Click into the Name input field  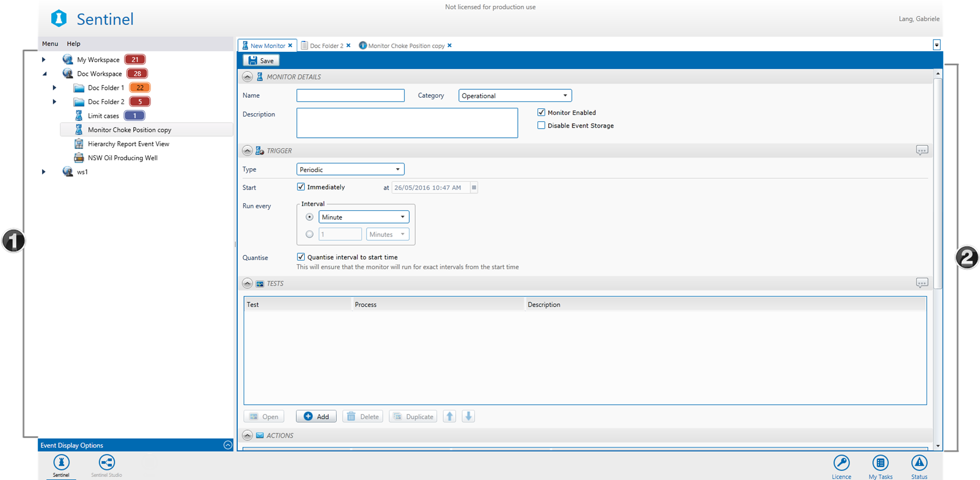pyautogui.click(x=350, y=96)
